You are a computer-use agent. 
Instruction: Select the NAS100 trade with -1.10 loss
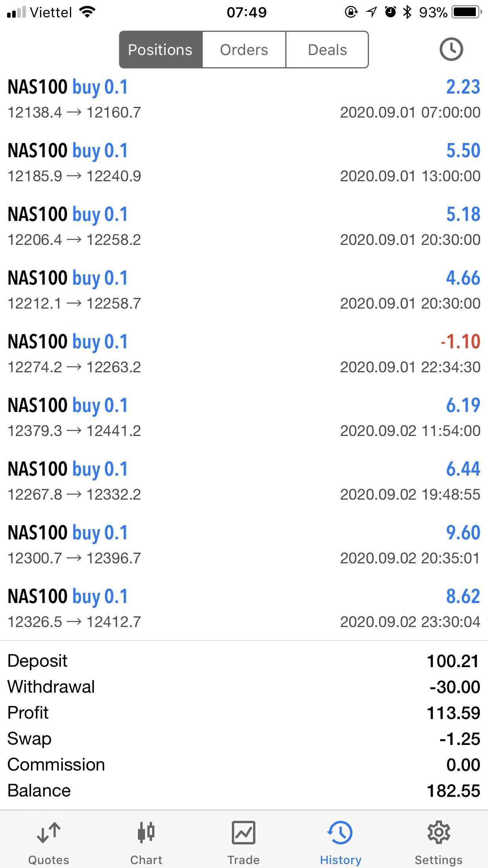click(x=244, y=354)
